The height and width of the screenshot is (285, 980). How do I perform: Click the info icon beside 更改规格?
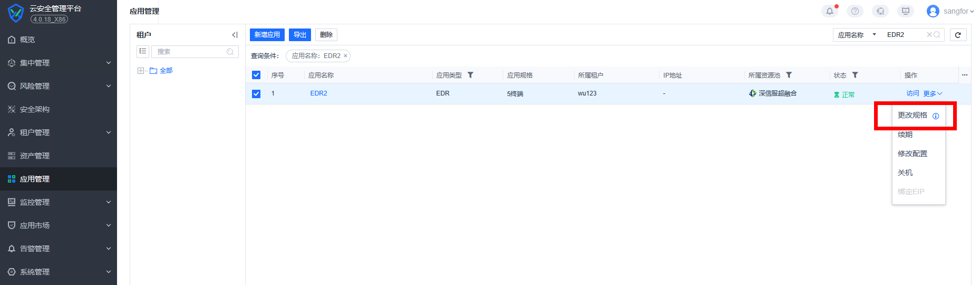[x=936, y=116]
